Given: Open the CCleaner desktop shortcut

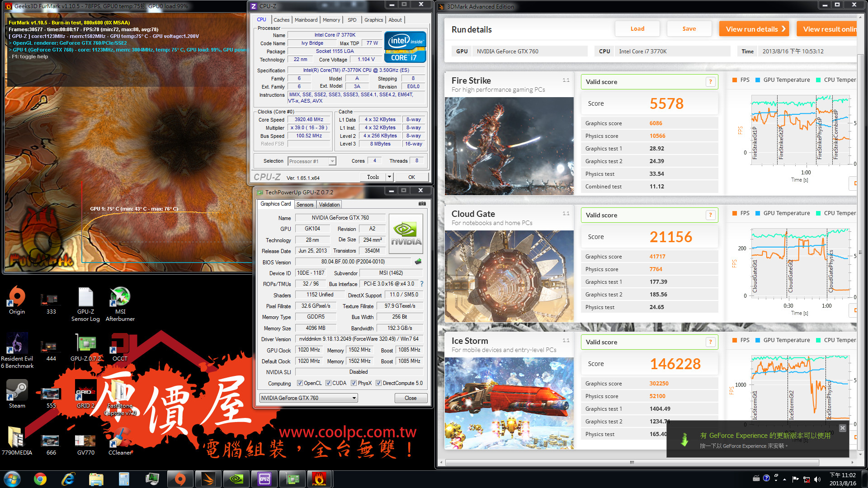Looking at the screenshot, I should point(120,437).
